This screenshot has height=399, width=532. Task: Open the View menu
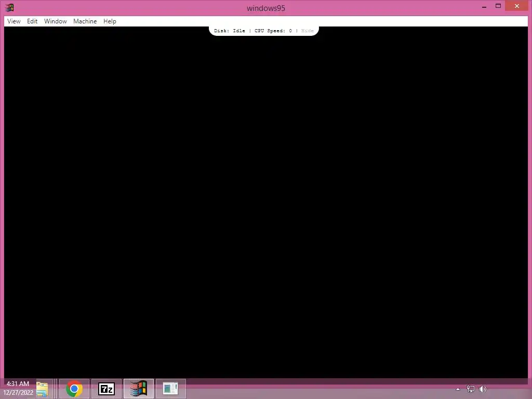[14, 21]
